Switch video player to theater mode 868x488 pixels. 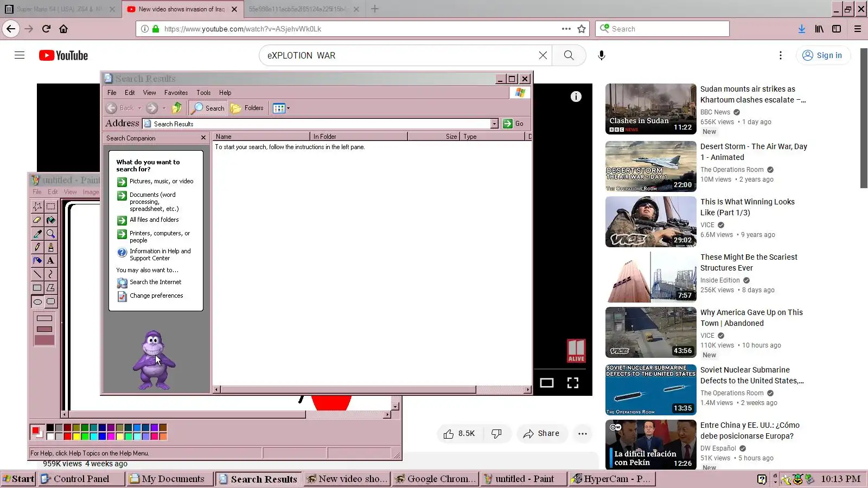547,383
